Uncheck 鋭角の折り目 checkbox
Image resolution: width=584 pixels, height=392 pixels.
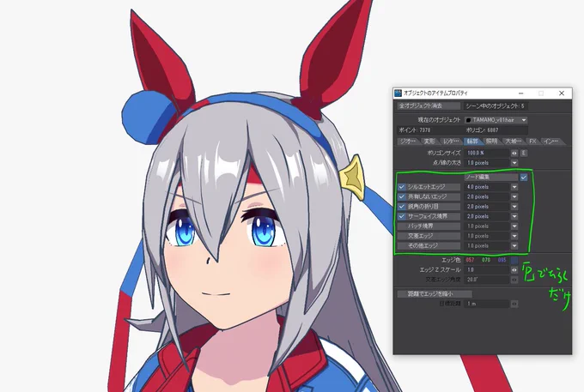coord(402,207)
